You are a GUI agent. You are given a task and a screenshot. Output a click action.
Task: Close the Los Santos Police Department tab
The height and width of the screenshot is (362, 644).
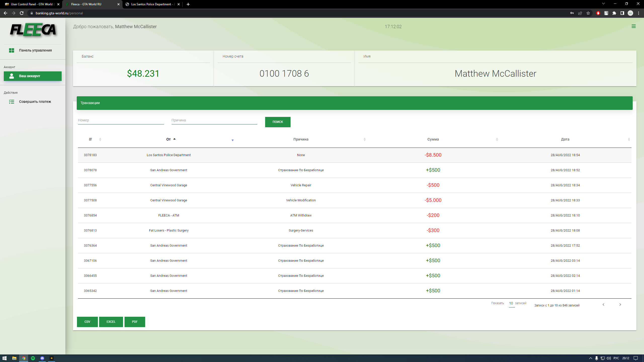(179, 4)
